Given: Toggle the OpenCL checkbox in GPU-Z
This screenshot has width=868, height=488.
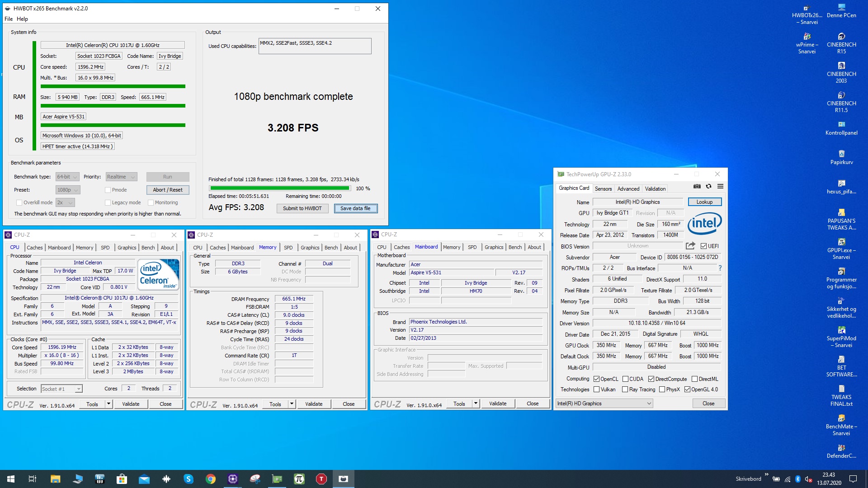Looking at the screenshot, I should [x=596, y=379].
